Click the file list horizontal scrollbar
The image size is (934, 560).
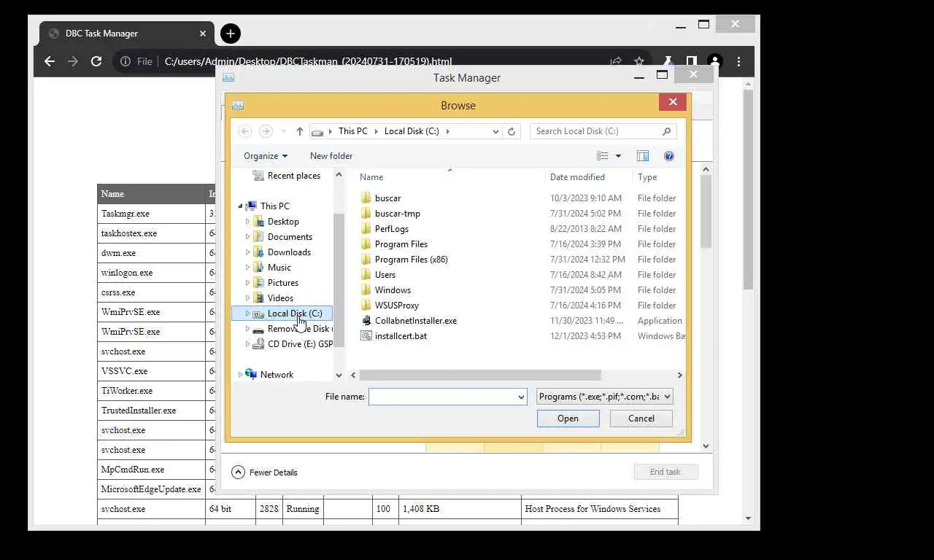[479, 375]
